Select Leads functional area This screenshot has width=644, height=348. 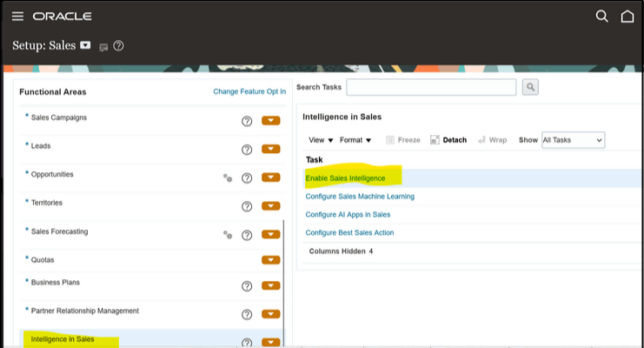coord(41,146)
